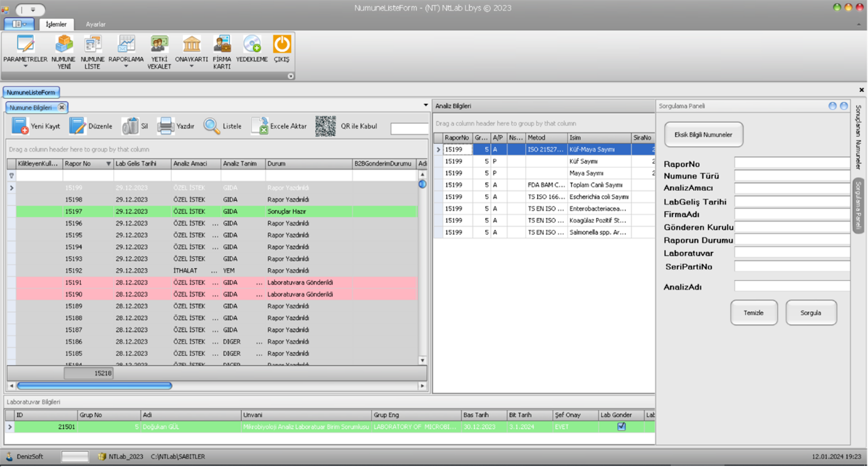
Task: Select the Numune Bilgileri tab
Action: coord(30,108)
